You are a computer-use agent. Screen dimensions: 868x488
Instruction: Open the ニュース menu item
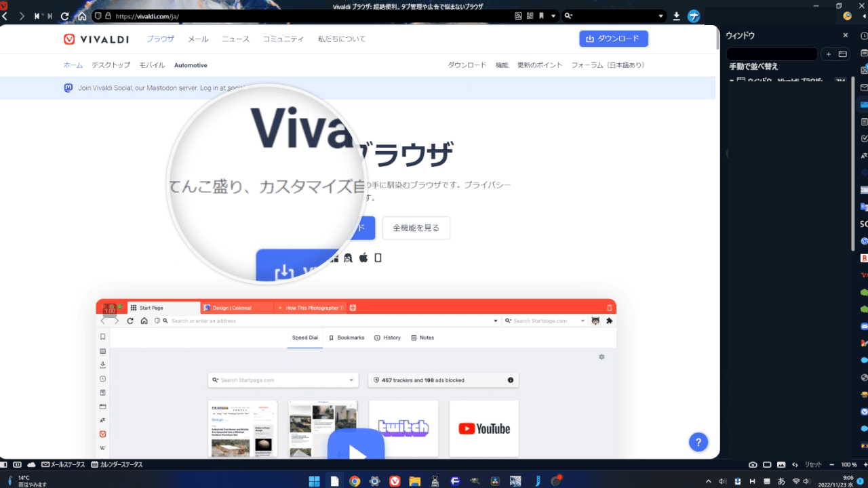[236, 39]
